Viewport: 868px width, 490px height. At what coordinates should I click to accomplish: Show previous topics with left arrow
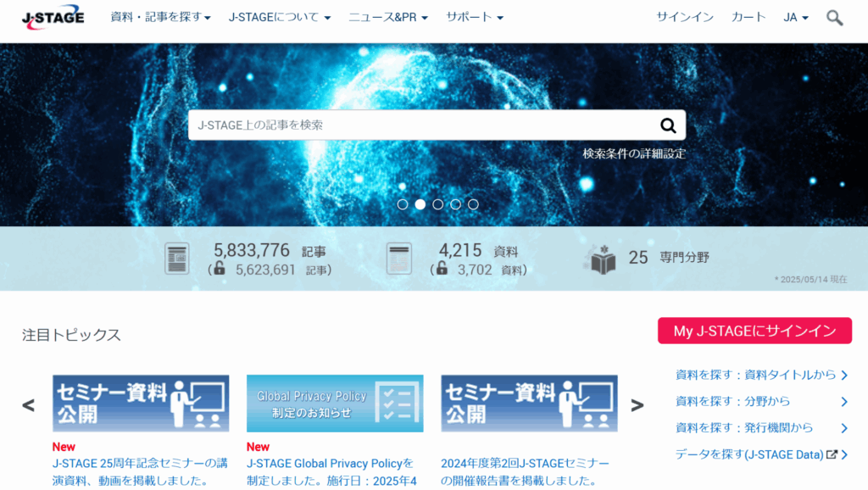pos(28,405)
